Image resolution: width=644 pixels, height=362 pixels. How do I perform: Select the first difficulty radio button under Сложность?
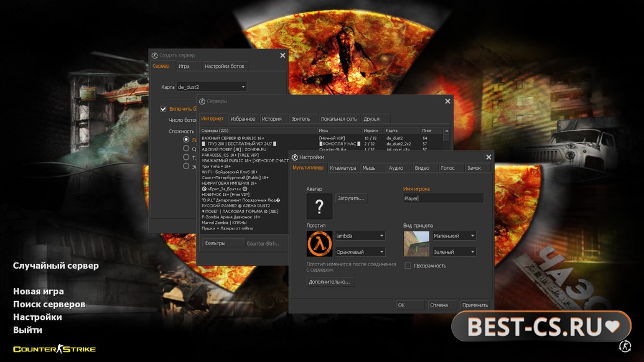(186, 139)
